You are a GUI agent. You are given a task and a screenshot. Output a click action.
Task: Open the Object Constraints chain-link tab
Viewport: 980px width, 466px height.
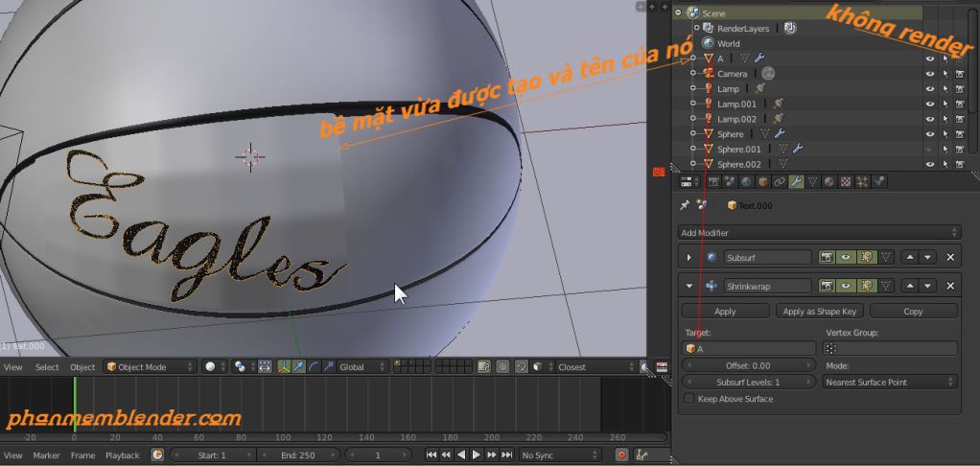click(780, 182)
